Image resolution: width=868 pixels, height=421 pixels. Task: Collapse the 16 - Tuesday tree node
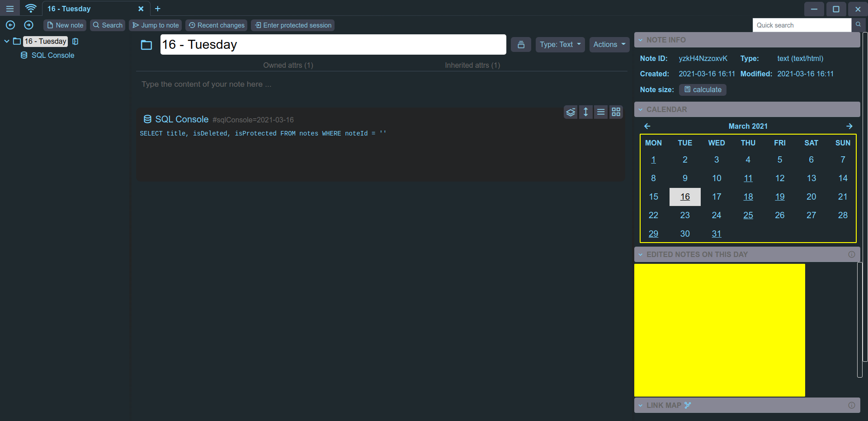point(7,41)
